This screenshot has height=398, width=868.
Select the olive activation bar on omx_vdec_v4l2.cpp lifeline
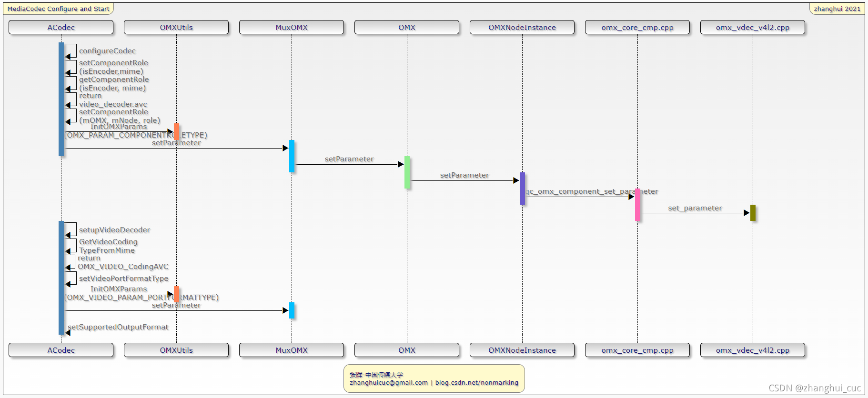tap(753, 213)
